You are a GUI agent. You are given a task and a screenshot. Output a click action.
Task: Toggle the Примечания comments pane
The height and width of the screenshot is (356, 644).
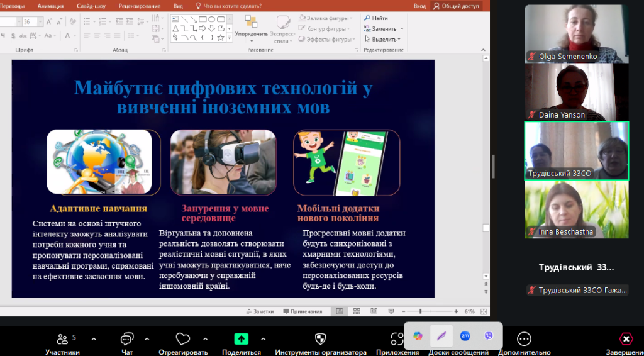point(302,311)
